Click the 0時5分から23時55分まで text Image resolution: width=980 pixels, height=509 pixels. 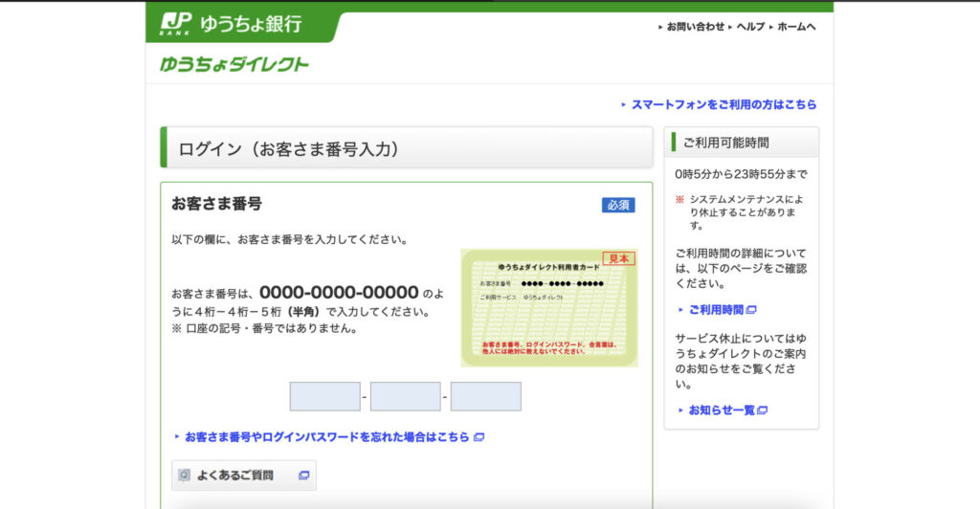741,174
